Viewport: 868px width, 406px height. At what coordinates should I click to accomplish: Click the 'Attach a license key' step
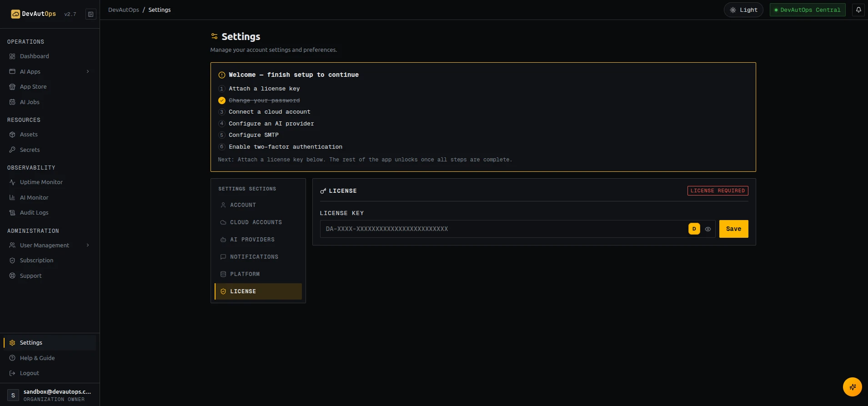click(x=264, y=89)
